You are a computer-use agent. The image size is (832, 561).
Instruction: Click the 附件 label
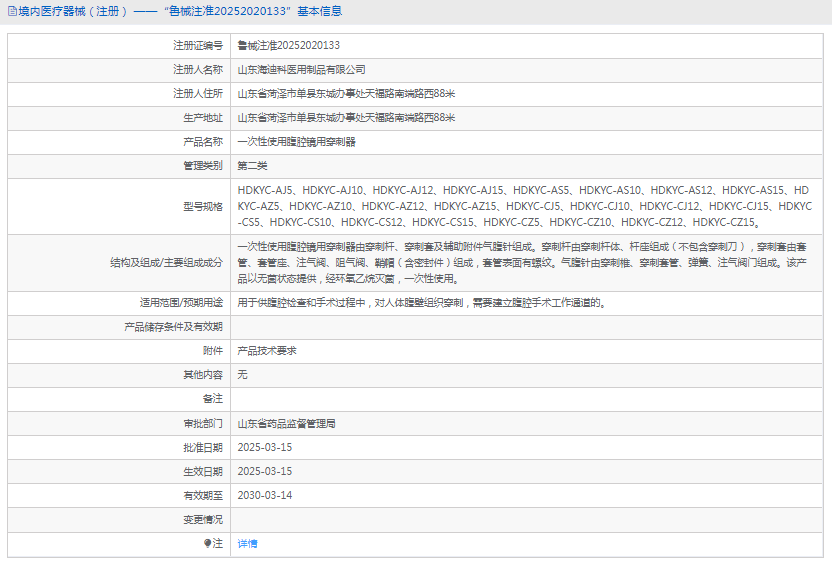[x=213, y=351]
